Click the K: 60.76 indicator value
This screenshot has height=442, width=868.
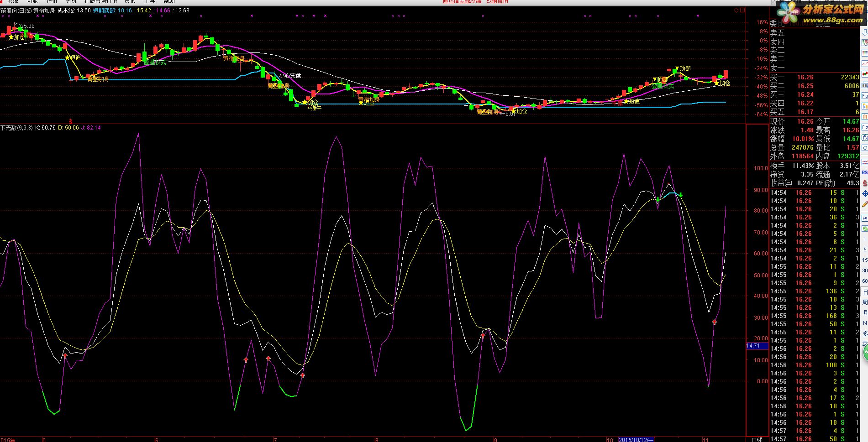[45, 128]
